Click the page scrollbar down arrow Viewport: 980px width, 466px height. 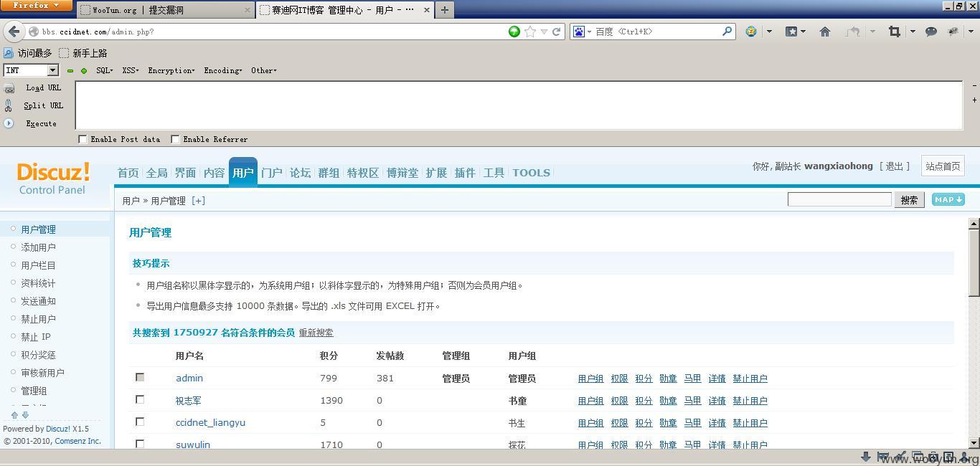(974, 443)
